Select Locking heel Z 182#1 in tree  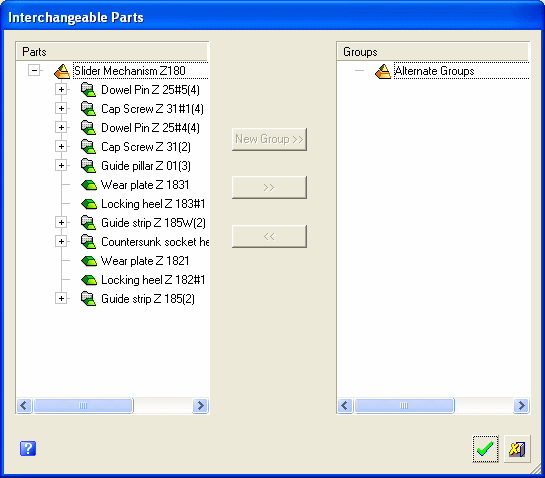point(153,280)
